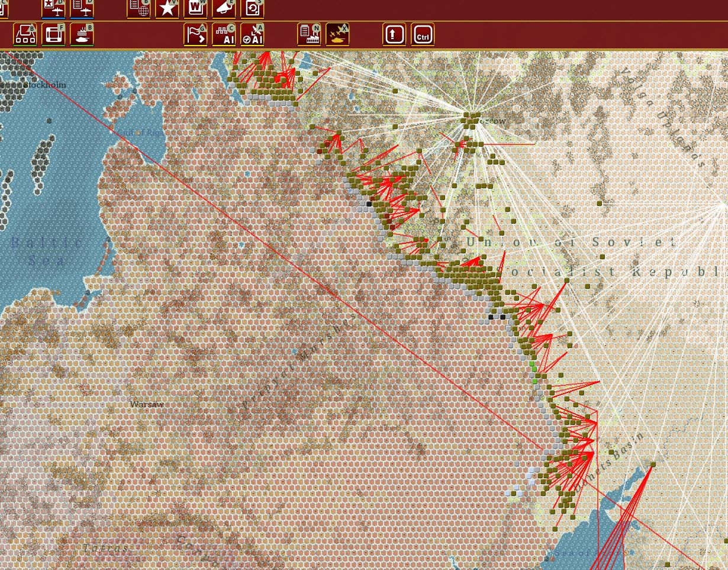Open the air unit list (document and plane icon)
Screen dimensions: 728x570
(x=82, y=8)
